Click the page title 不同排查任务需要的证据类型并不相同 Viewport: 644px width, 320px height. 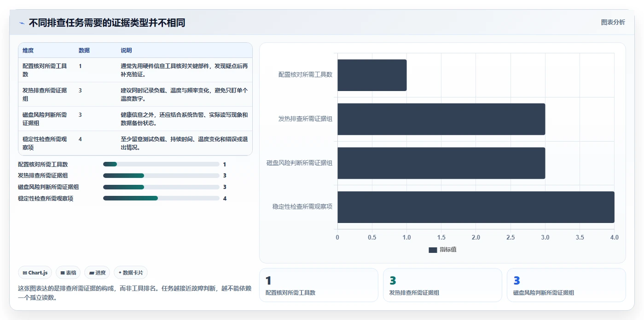click(x=107, y=23)
